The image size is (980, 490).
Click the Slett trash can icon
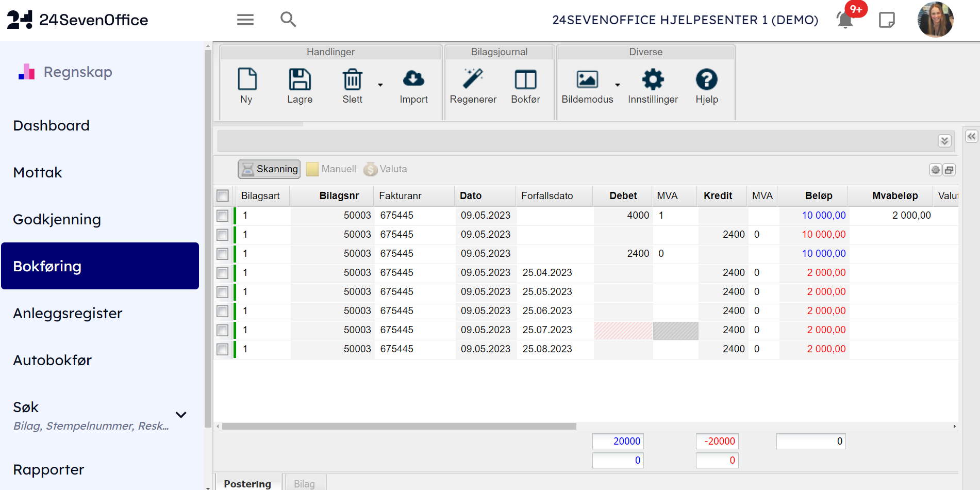[x=352, y=80]
